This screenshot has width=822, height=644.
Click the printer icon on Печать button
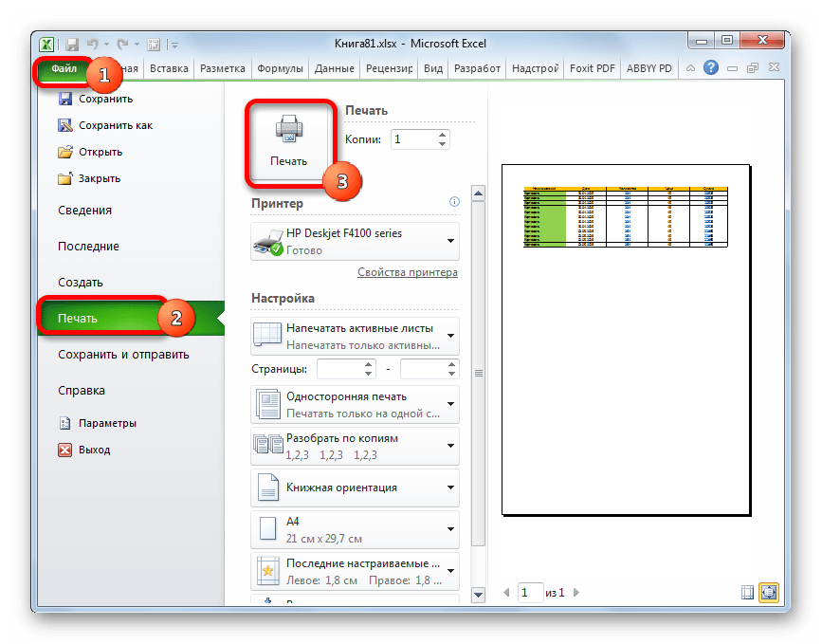click(x=289, y=129)
